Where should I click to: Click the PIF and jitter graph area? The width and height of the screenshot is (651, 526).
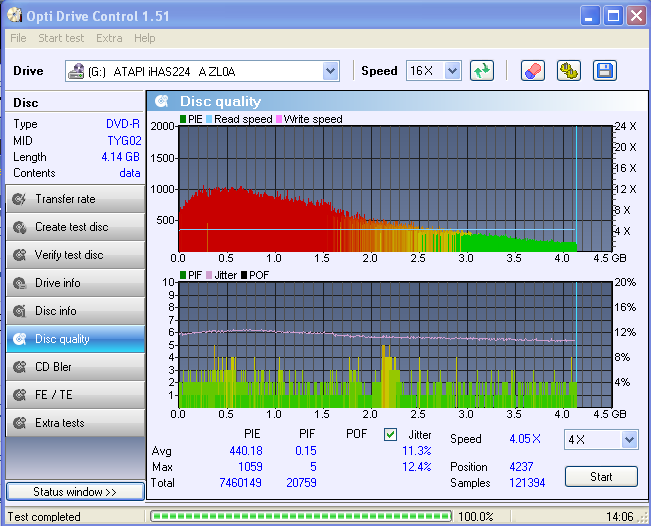pos(395,345)
